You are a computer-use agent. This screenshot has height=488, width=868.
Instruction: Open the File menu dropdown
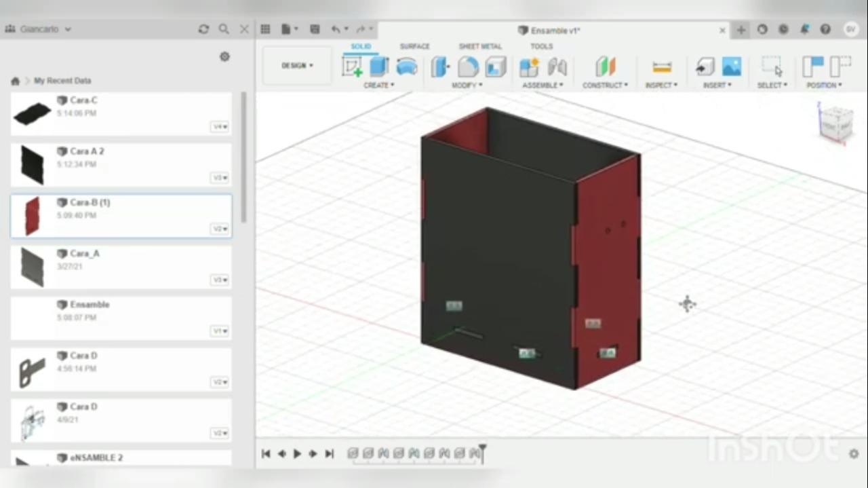click(290, 29)
